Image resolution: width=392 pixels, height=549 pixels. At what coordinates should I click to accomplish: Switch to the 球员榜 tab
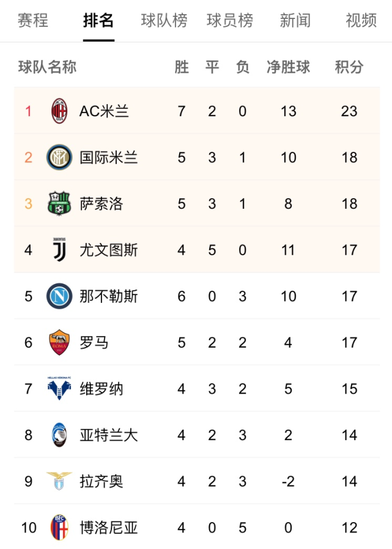click(230, 21)
